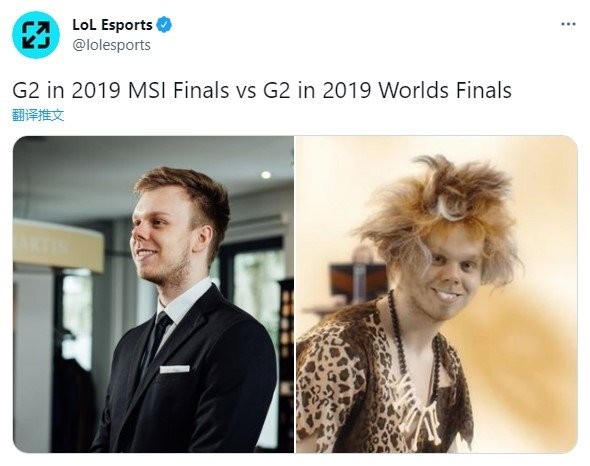Click the LoL Esports display name
Image resolution: width=590 pixels, height=466 pixels.
tap(112, 25)
